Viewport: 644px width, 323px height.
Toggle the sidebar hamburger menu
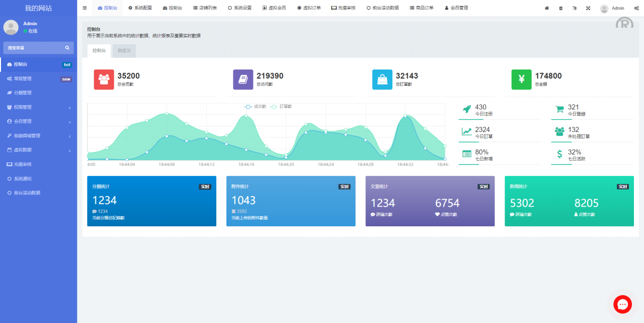(x=85, y=8)
